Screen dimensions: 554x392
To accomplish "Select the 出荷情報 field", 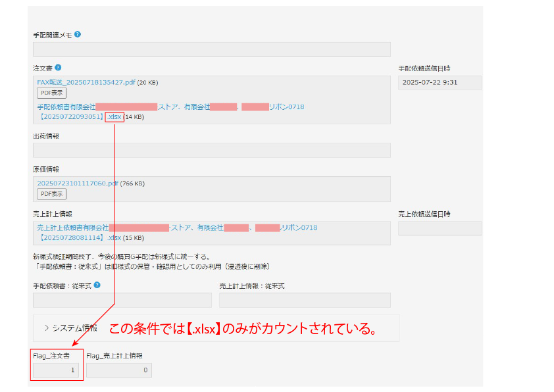I will click(x=211, y=150).
